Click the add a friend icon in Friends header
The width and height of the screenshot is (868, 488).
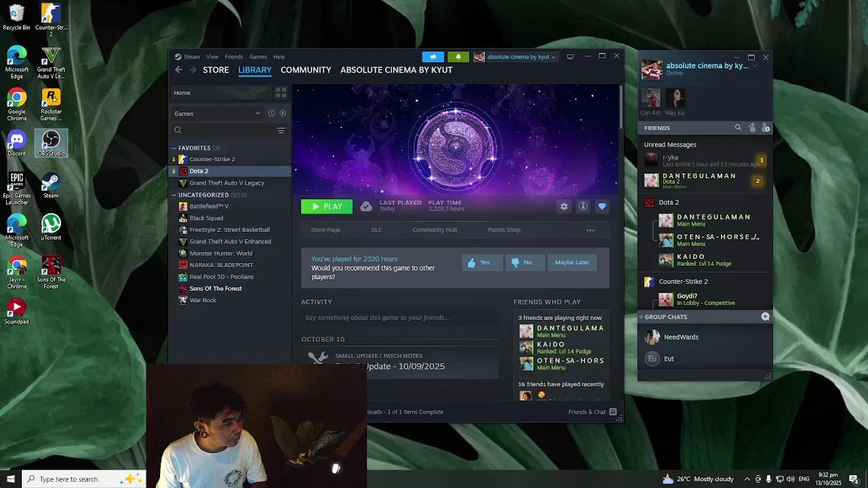click(x=766, y=127)
